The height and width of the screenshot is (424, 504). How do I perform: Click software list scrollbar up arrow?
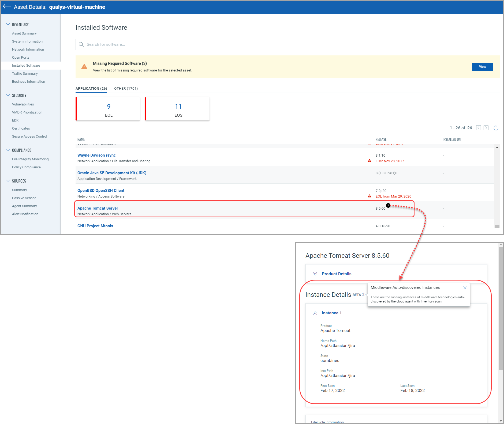coord(497,147)
